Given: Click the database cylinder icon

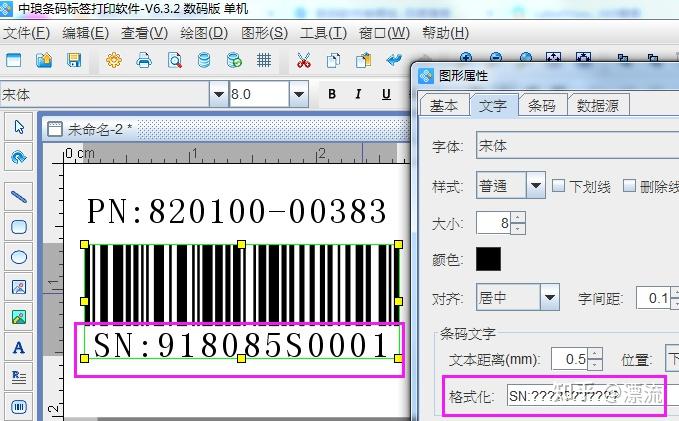Looking at the screenshot, I should click(x=204, y=60).
